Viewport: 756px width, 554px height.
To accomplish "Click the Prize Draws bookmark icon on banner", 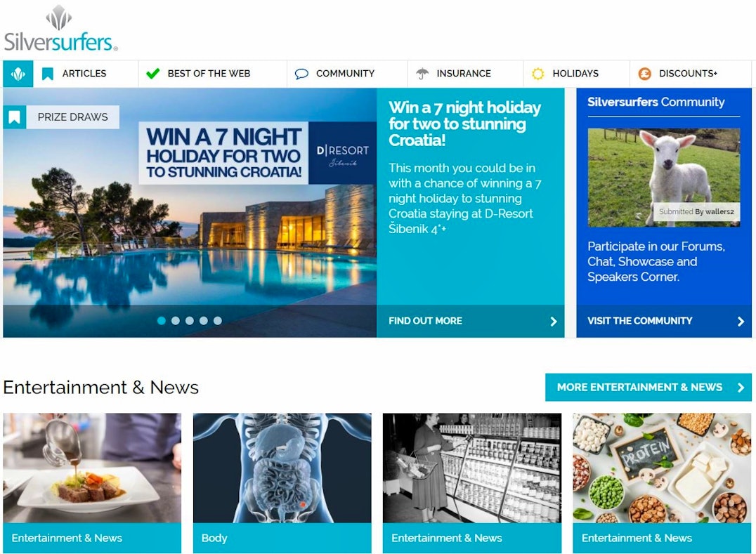I will pyautogui.click(x=15, y=117).
